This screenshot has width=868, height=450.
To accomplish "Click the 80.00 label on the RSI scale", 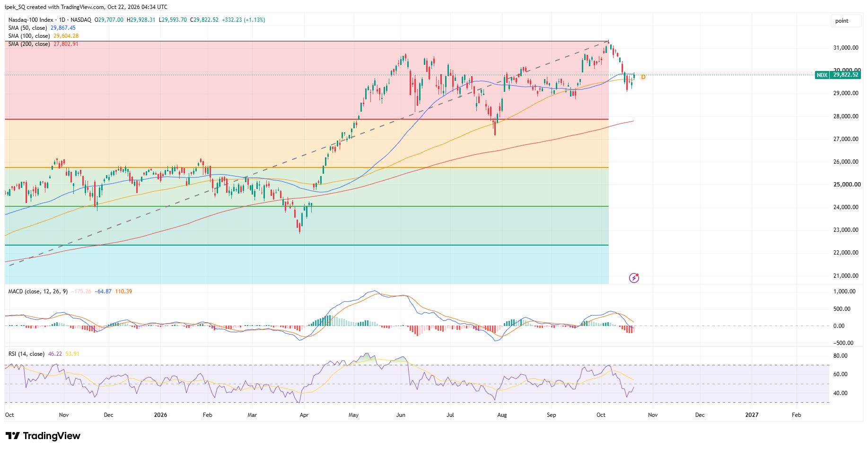I will [841, 356].
